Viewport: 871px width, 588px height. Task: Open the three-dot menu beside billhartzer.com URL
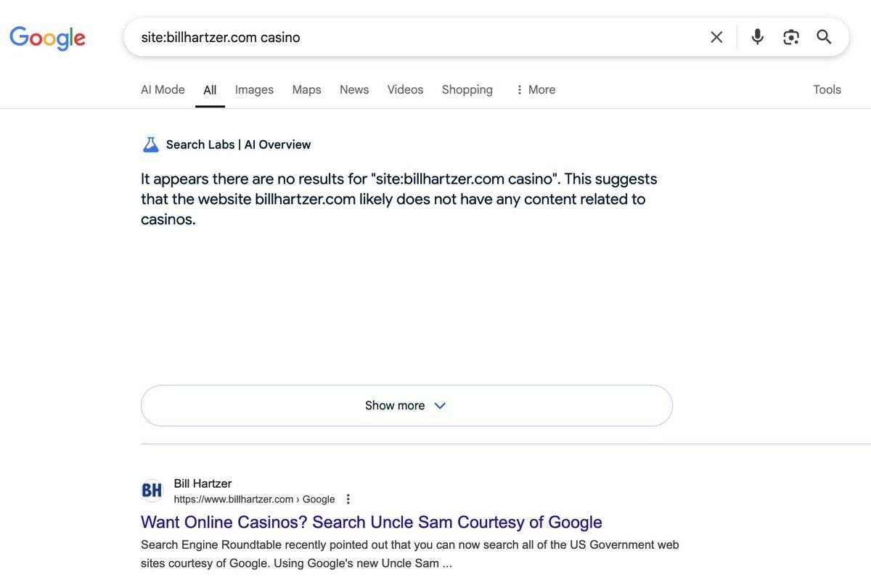(x=348, y=499)
